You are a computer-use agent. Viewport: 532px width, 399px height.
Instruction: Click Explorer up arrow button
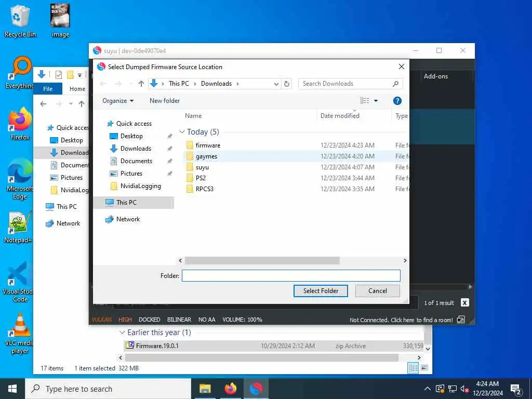(82, 104)
